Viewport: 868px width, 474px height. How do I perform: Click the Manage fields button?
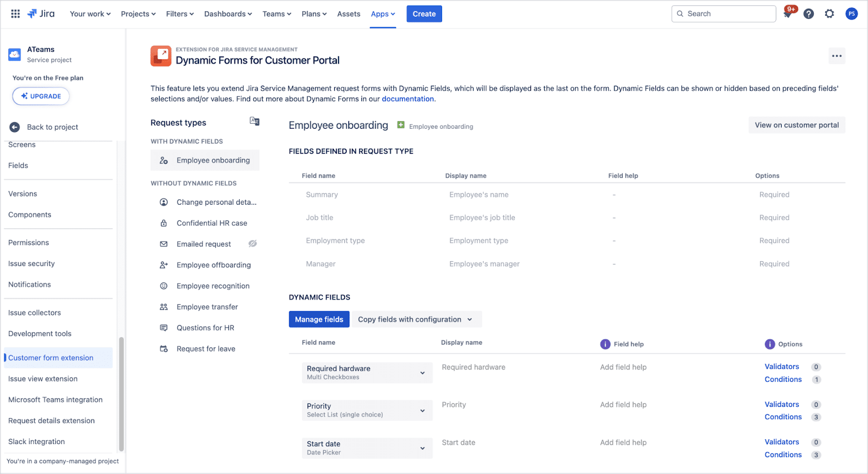click(x=319, y=319)
